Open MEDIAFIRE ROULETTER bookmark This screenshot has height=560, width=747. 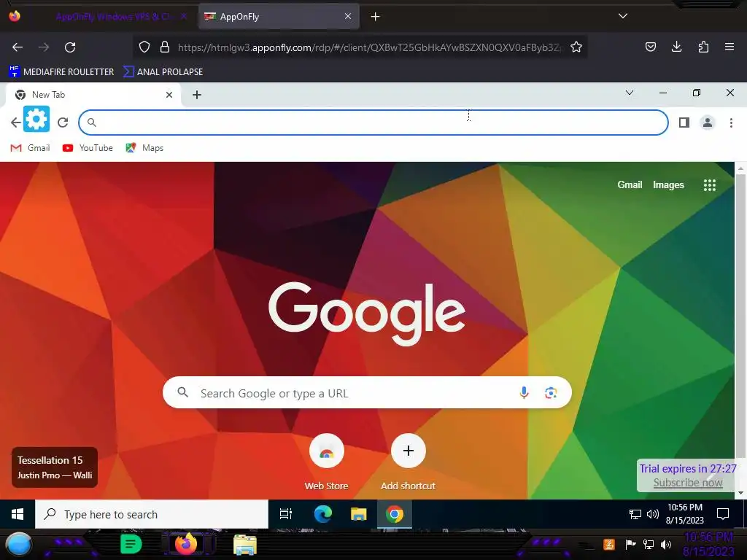coord(61,72)
